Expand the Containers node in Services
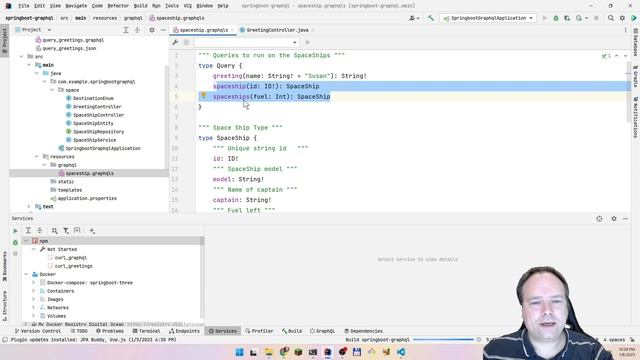The image size is (640, 360). pos(34,291)
